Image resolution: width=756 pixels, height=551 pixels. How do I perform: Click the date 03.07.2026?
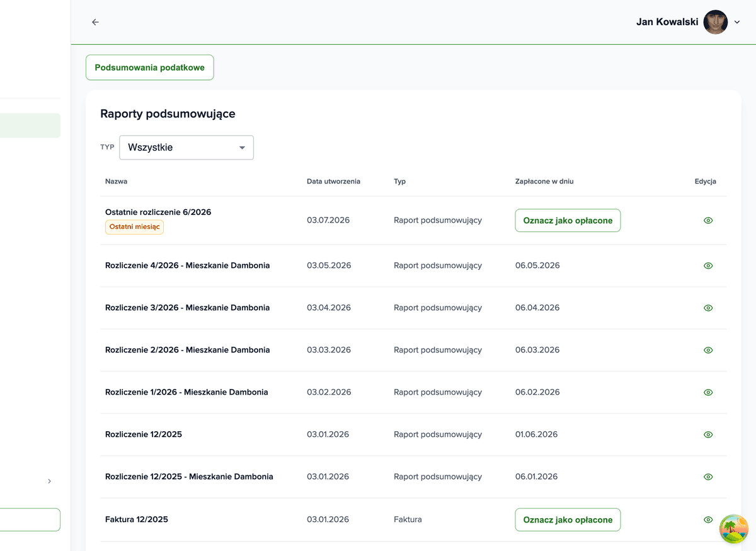(328, 221)
